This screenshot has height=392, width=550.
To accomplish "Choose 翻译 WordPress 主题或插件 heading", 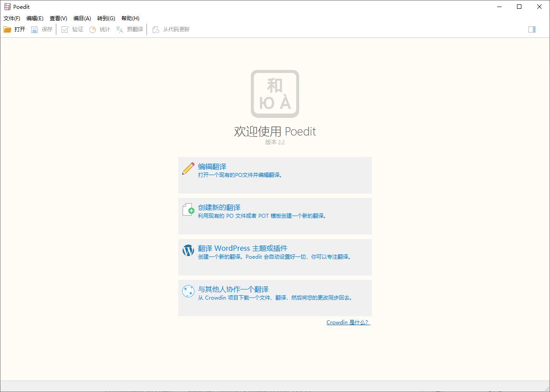I will [x=242, y=249].
